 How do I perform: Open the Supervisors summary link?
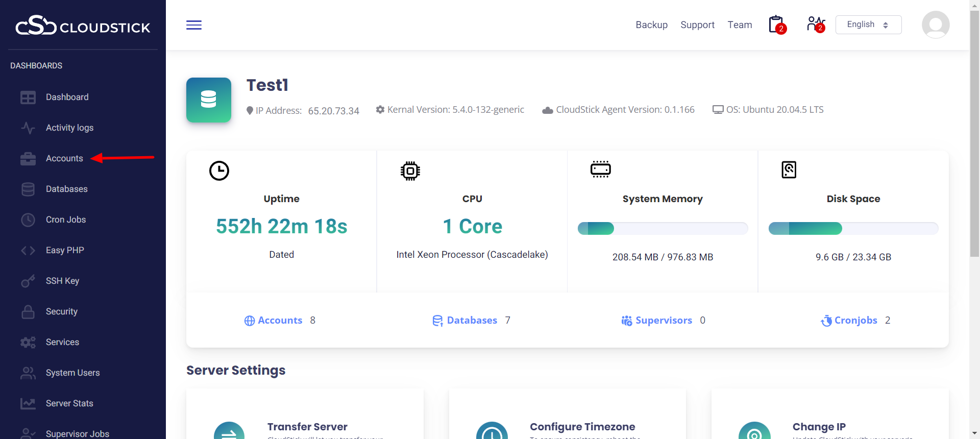tap(663, 320)
